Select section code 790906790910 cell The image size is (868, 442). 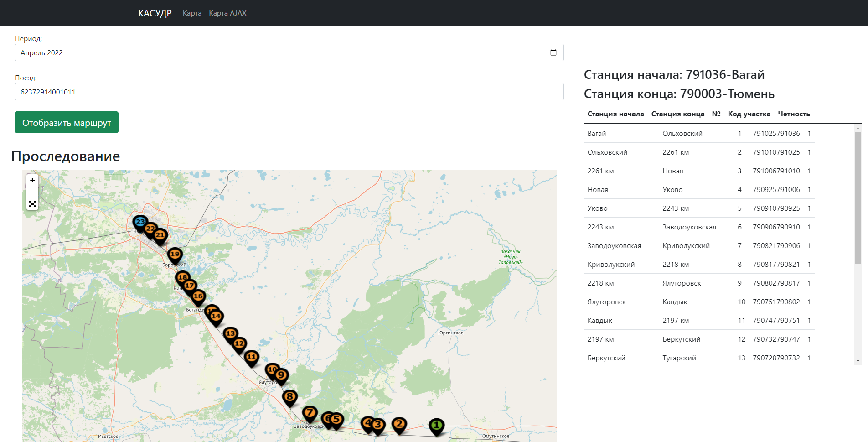pos(776,227)
